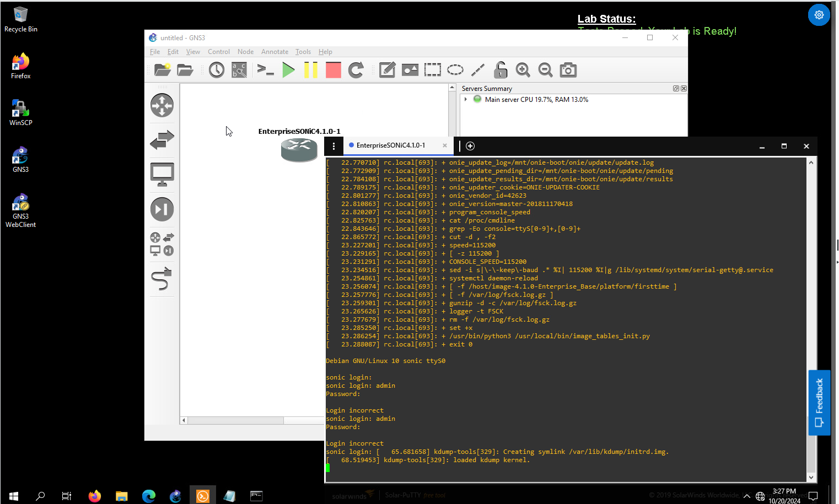Open the Annotate menu in GNS3

point(275,52)
